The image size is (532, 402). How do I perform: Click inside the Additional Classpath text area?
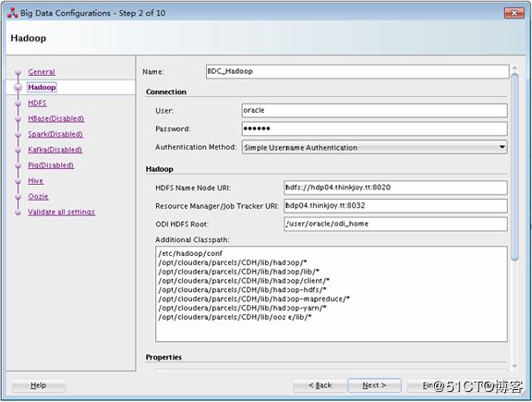pyautogui.click(x=332, y=294)
